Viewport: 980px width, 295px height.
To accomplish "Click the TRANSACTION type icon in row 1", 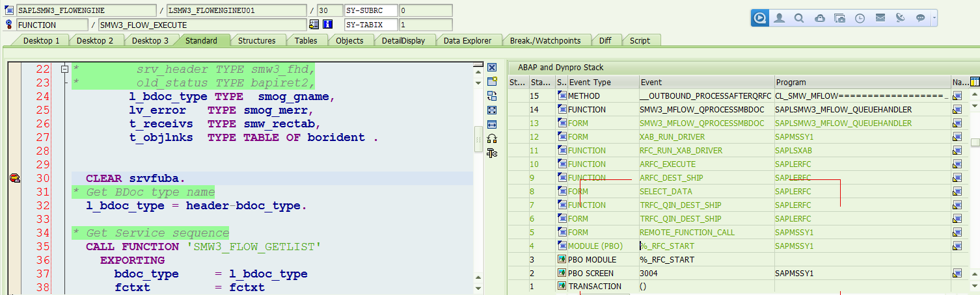I will pos(562,287).
